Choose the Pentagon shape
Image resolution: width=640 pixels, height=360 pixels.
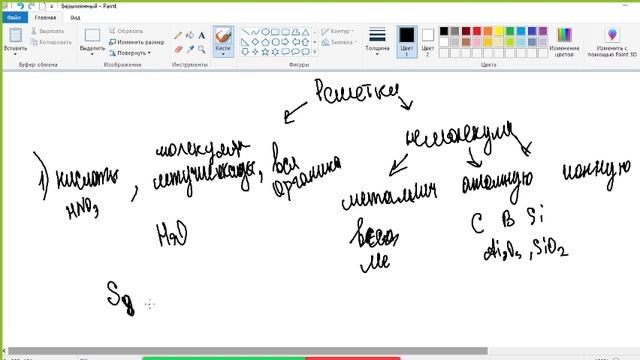pos(265,42)
